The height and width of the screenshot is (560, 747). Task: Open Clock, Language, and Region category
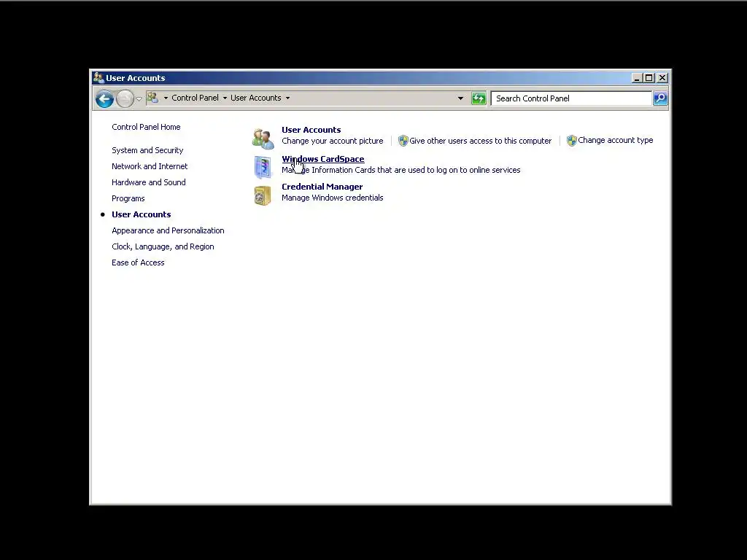point(163,246)
